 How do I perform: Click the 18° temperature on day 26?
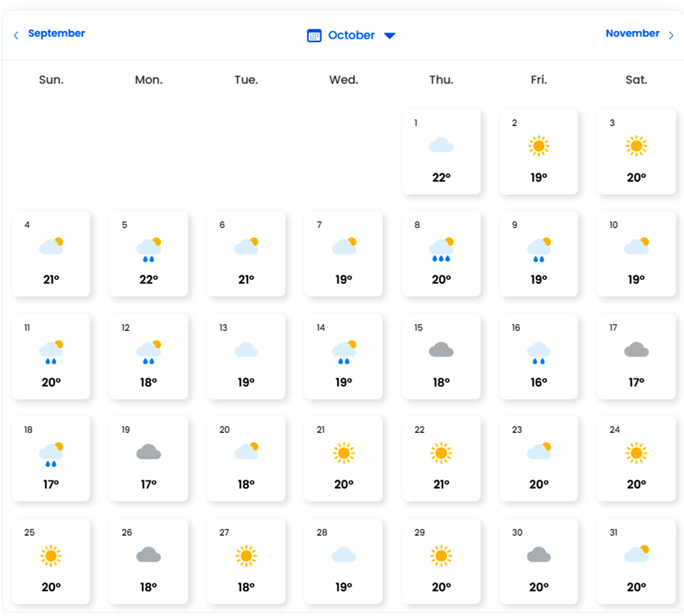pos(149,587)
